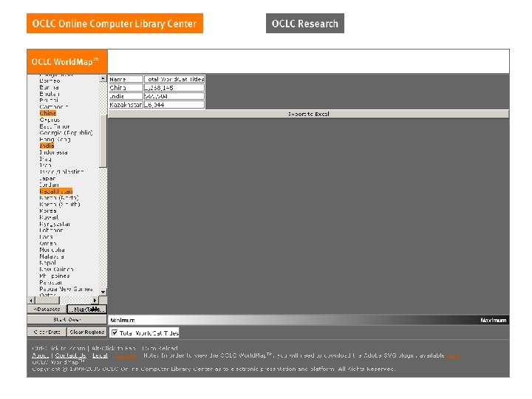Select East Timor in the country list

pos(55,126)
